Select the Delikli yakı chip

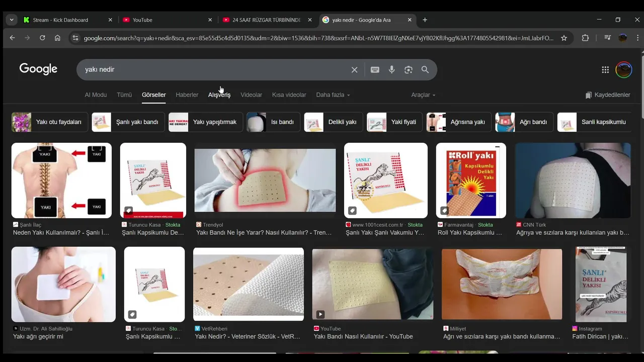(333, 122)
